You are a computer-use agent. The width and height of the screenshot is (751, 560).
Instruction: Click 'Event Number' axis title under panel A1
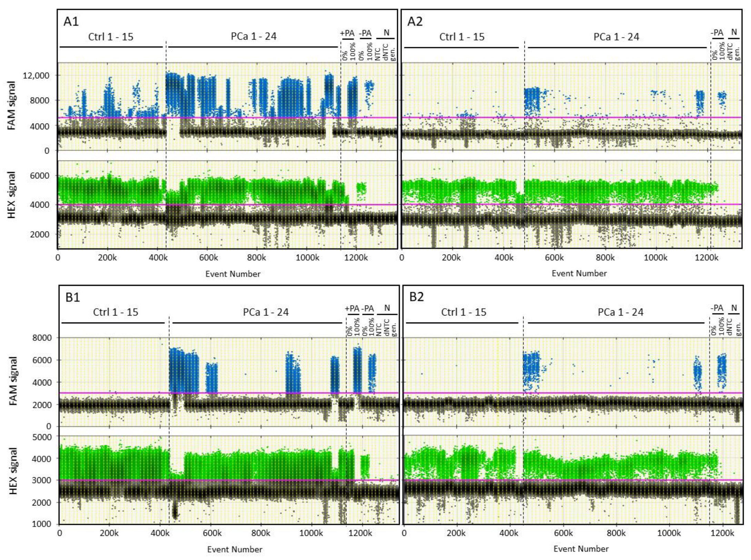[x=233, y=274]
